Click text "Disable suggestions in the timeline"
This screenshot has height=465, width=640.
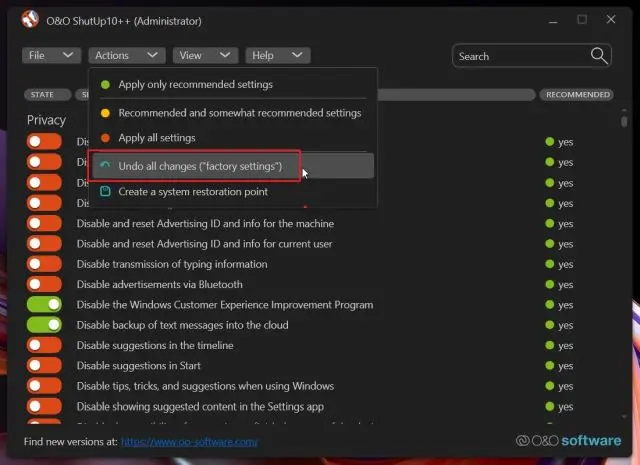pos(155,345)
